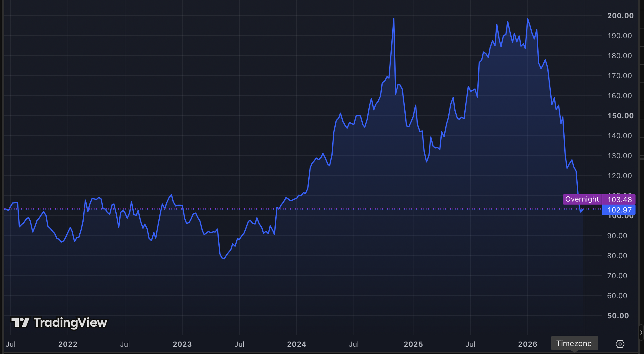This screenshot has height=354, width=644.
Task: Click the purple Overnight label
Action: [x=582, y=199]
